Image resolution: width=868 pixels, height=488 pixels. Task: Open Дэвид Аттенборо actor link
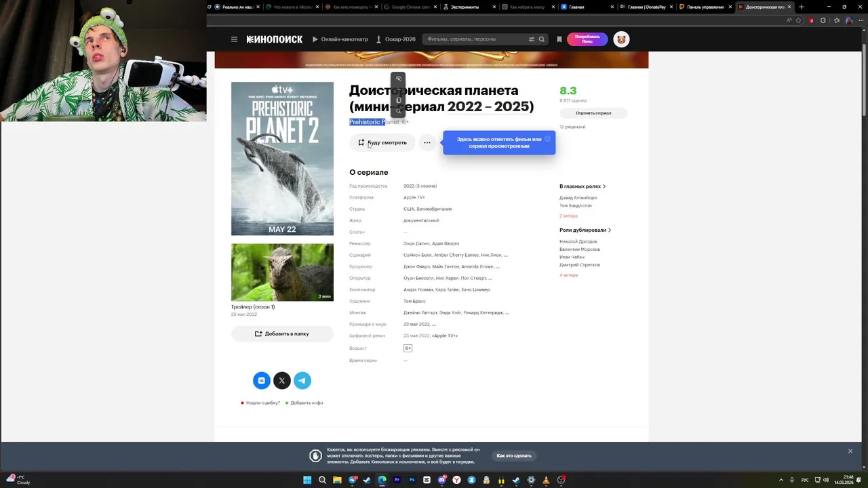pyautogui.click(x=578, y=198)
